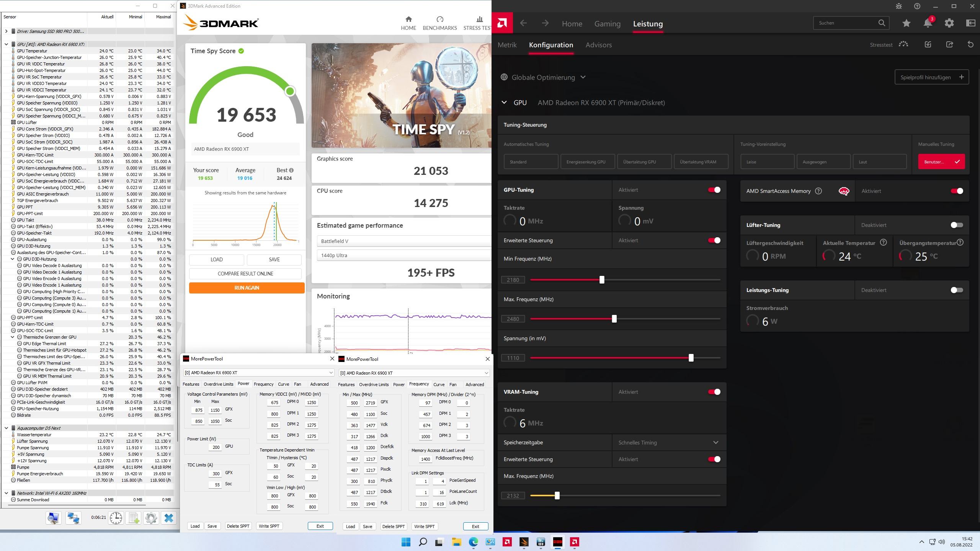Go back with the left arrow in Radeon Software
Viewport: 980px width, 551px height.
(x=523, y=23)
